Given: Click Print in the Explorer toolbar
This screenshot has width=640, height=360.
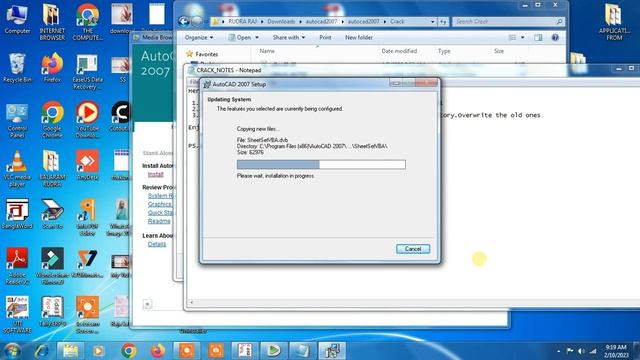Looking at the screenshot, I should pos(325,38).
